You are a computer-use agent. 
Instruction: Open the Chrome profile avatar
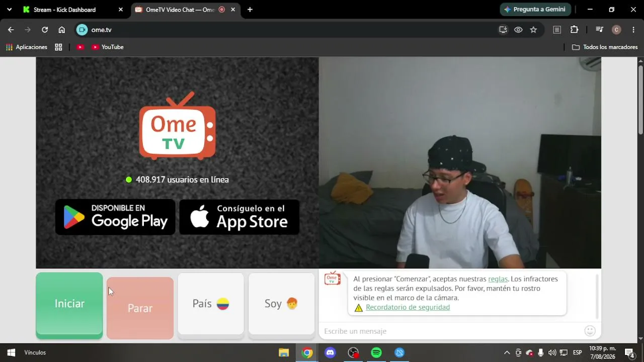[616, 30]
